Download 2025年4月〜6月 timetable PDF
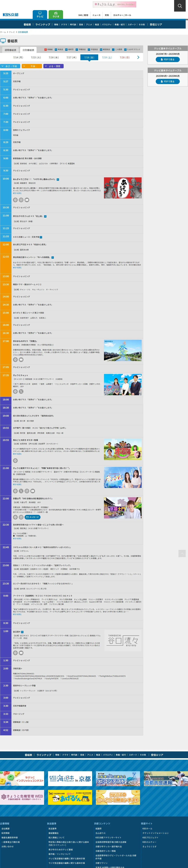The width and height of the screenshot is (188, 868). tap(167, 82)
